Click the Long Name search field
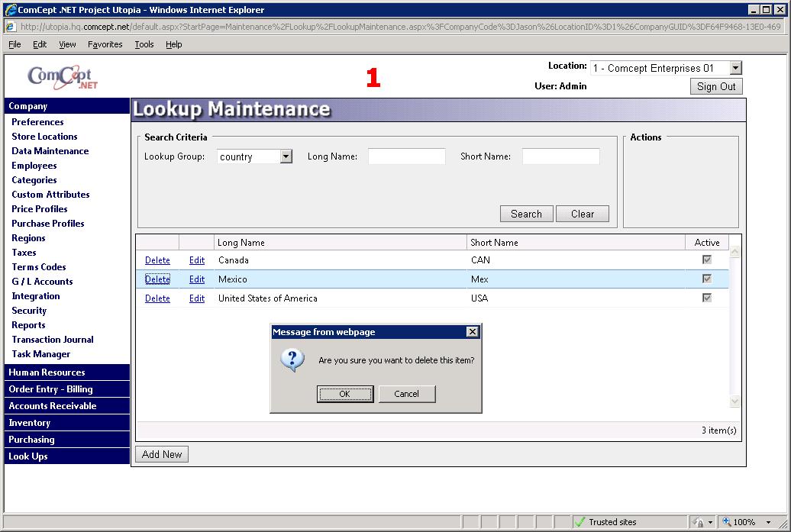The height and width of the screenshot is (532, 791). (406, 156)
